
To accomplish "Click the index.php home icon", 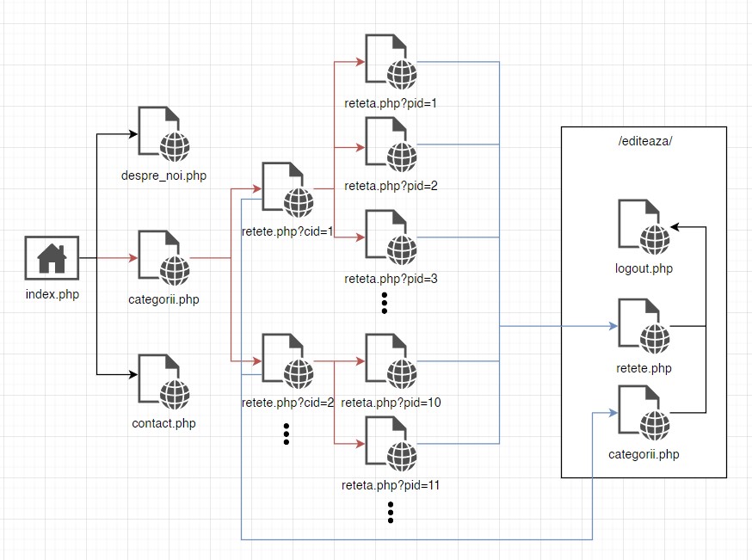I will 52,258.
